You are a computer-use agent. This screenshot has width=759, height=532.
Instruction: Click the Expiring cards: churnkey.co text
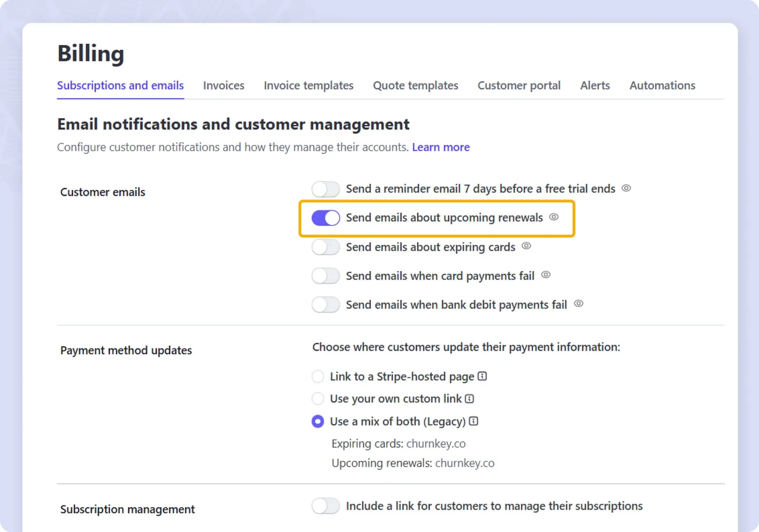[398, 444]
